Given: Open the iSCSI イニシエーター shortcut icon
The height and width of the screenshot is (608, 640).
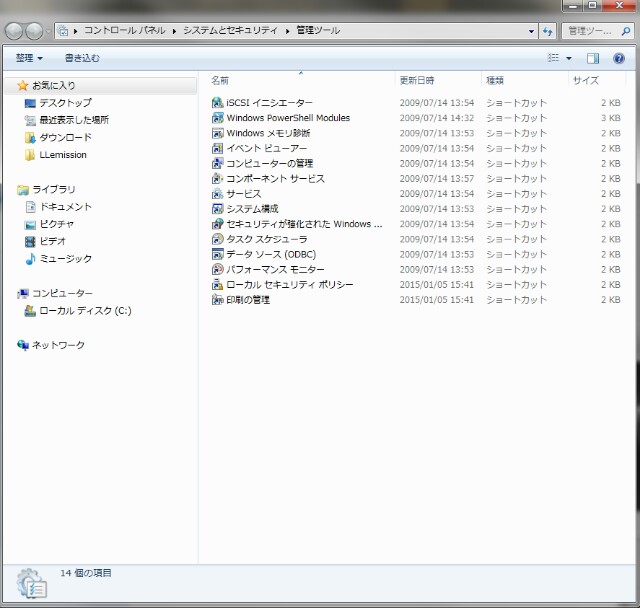Looking at the screenshot, I should 218,103.
